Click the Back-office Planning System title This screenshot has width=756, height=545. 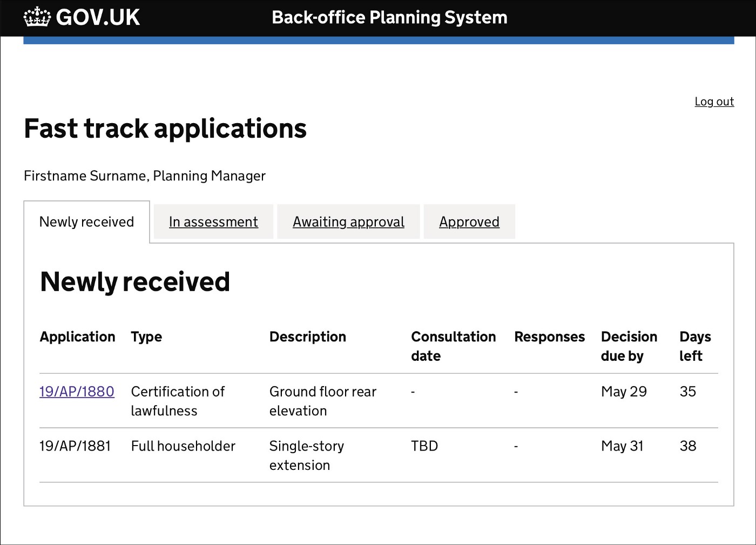pos(389,17)
